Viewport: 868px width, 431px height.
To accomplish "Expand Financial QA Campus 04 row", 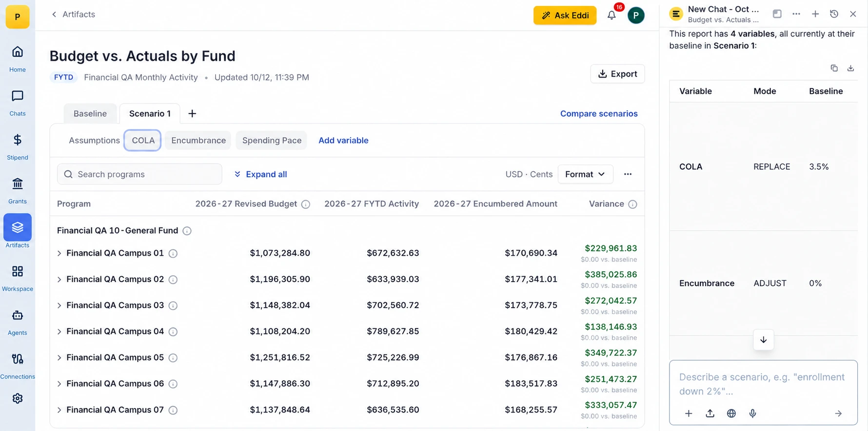I will point(59,331).
